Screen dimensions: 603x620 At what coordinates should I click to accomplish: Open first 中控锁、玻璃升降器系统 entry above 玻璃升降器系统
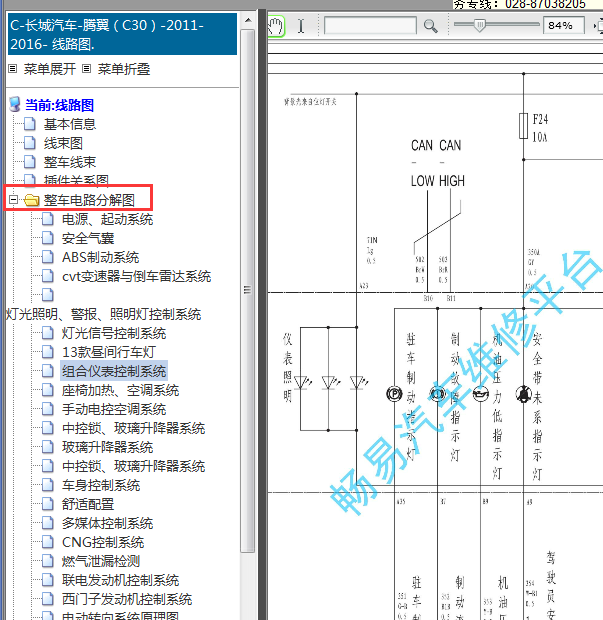[x=134, y=428]
